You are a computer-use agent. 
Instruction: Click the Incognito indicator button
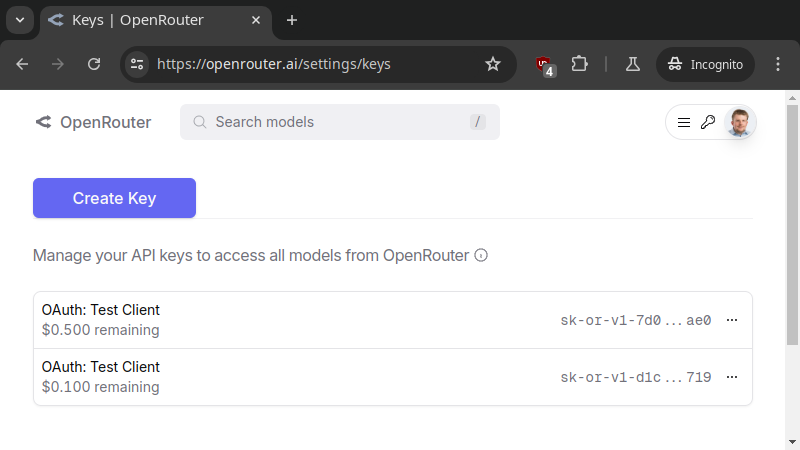pos(705,64)
